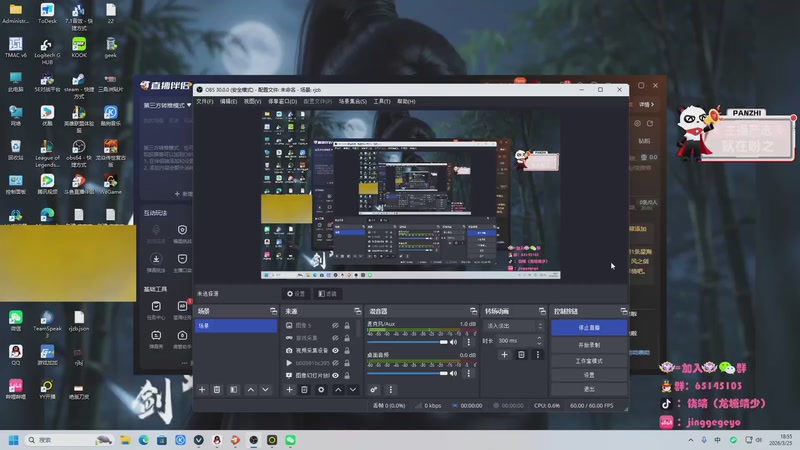Click the Windows taskbar search box

coord(68,440)
